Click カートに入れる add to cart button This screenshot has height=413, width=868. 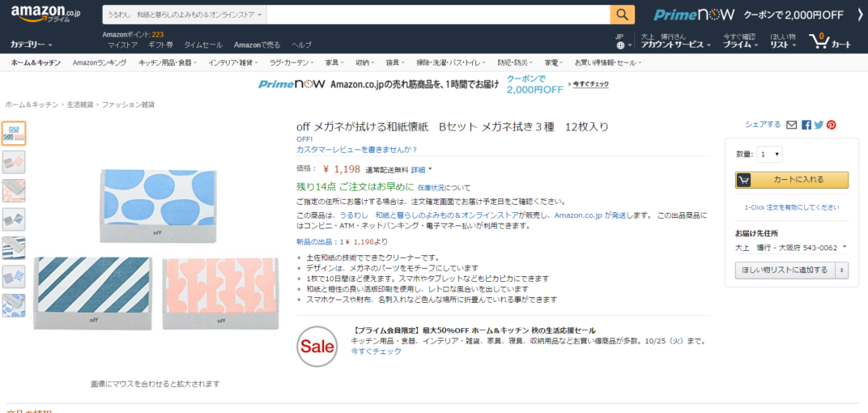tap(792, 180)
